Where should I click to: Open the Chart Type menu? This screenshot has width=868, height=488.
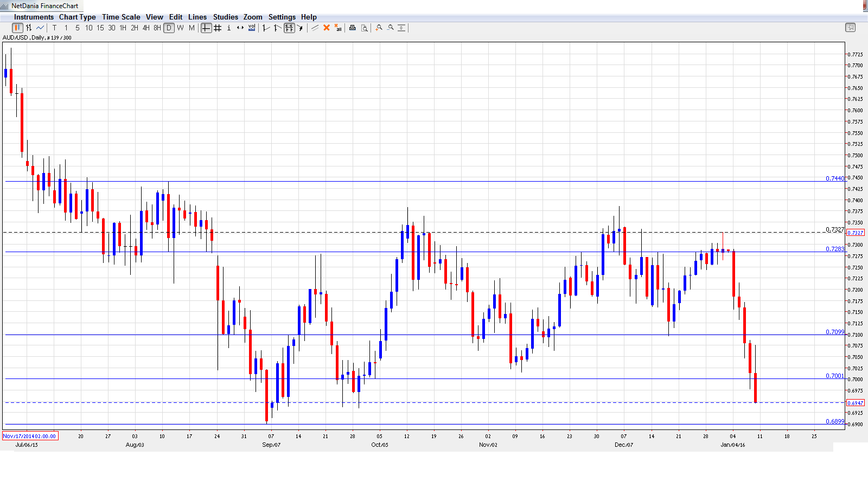coord(78,17)
